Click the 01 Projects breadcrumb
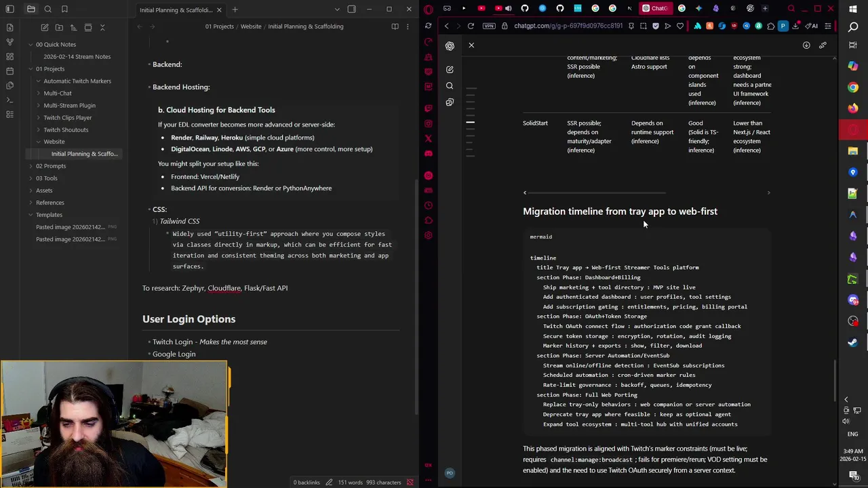The image size is (868, 488). click(x=219, y=26)
